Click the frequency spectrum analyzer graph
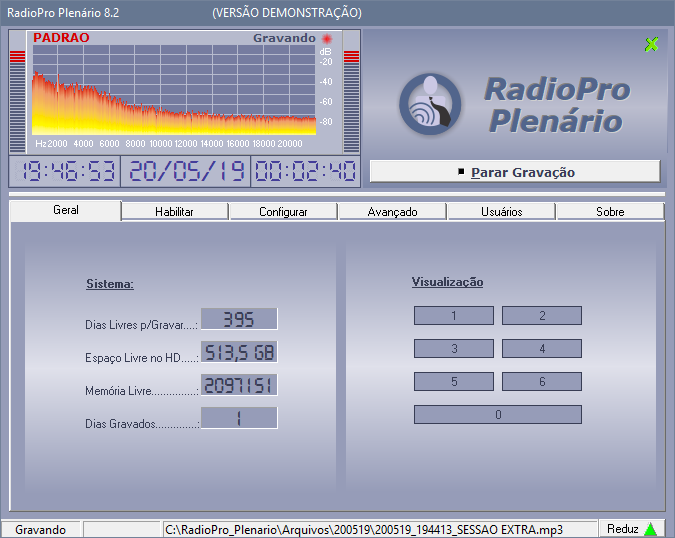This screenshot has height=538, width=675. (174, 90)
